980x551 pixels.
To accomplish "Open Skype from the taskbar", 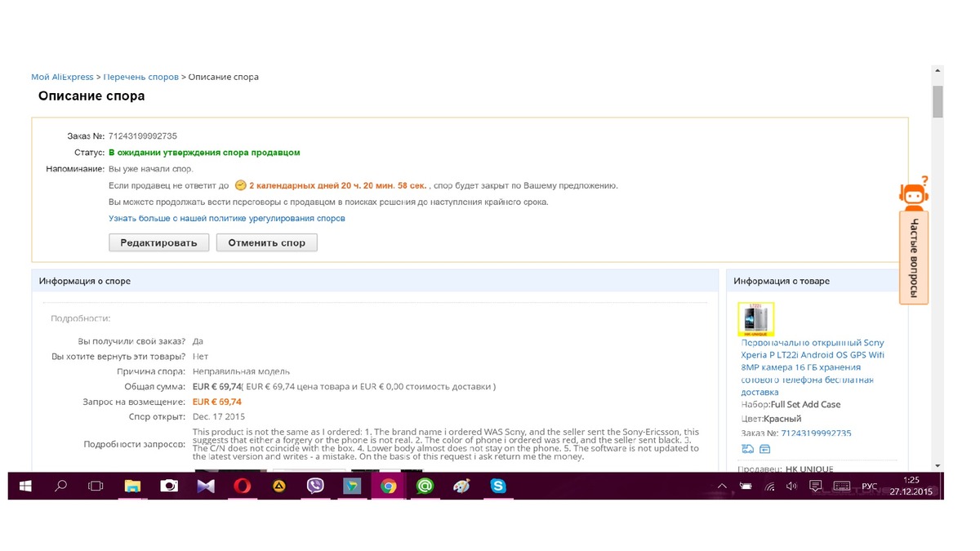I will pyautogui.click(x=497, y=486).
